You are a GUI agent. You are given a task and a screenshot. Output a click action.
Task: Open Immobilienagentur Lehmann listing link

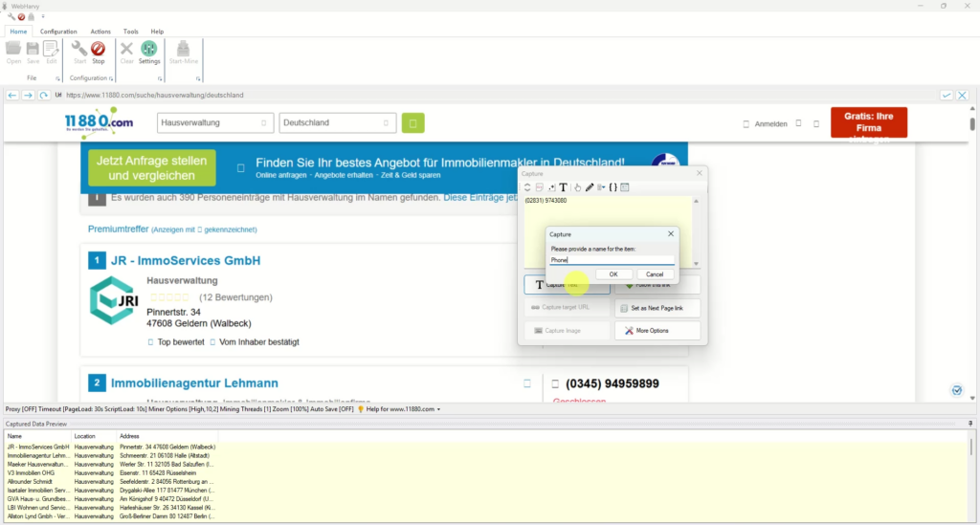(194, 383)
